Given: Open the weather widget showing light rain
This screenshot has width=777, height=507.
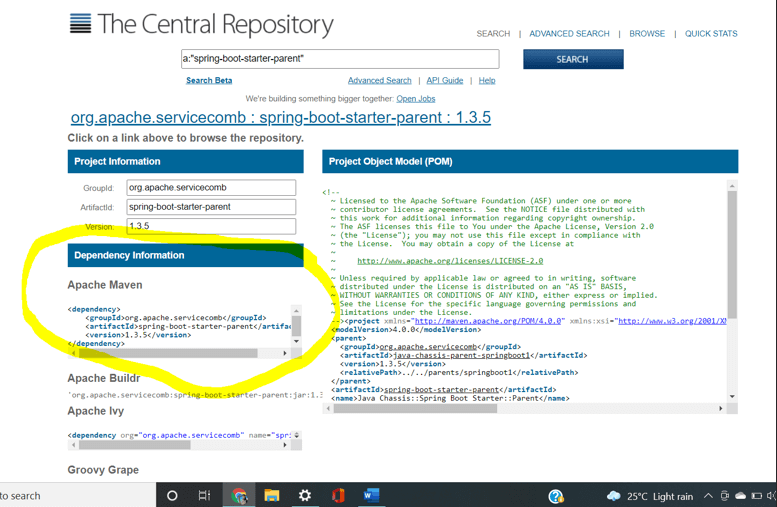Looking at the screenshot, I should pos(650,496).
